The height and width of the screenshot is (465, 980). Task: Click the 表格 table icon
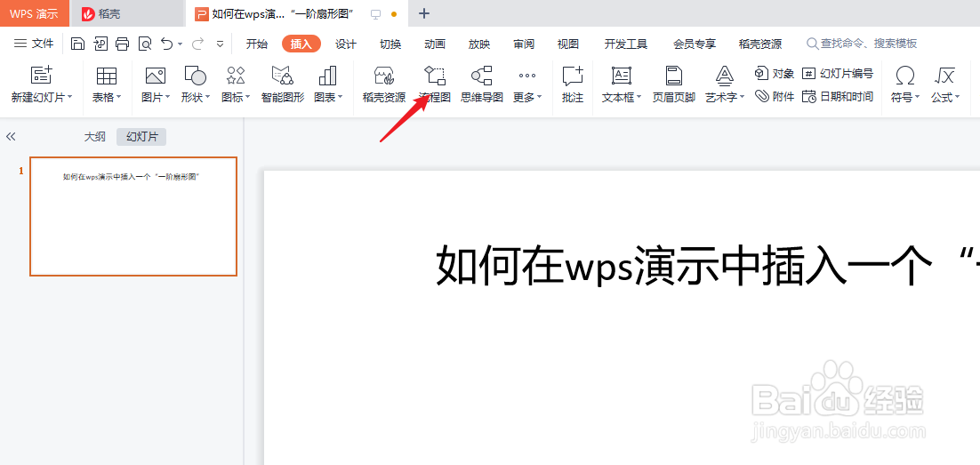tap(107, 76)
